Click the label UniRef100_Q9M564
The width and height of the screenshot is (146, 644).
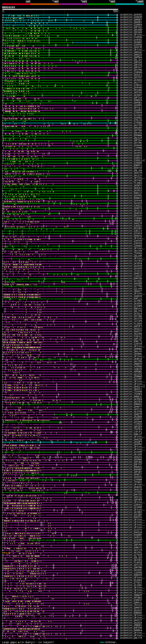coord(131,58)
